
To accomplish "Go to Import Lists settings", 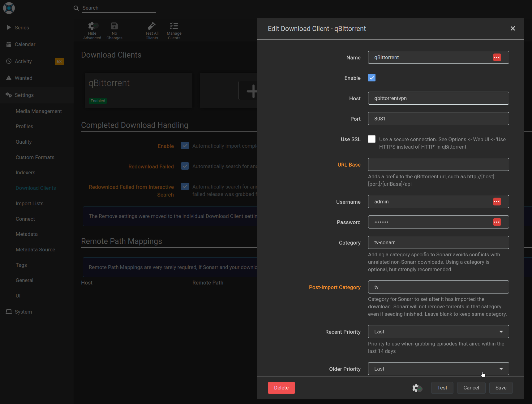I will [30, 203].
